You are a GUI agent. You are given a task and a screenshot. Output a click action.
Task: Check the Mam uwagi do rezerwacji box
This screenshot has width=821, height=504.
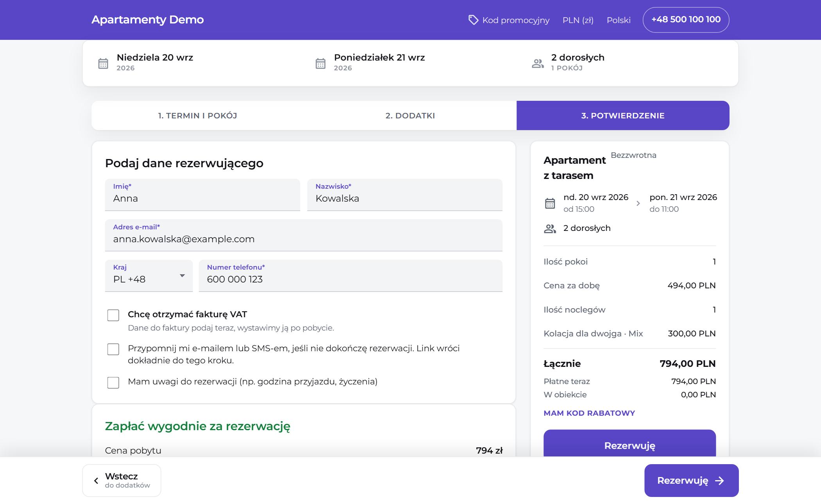[113, 382]
